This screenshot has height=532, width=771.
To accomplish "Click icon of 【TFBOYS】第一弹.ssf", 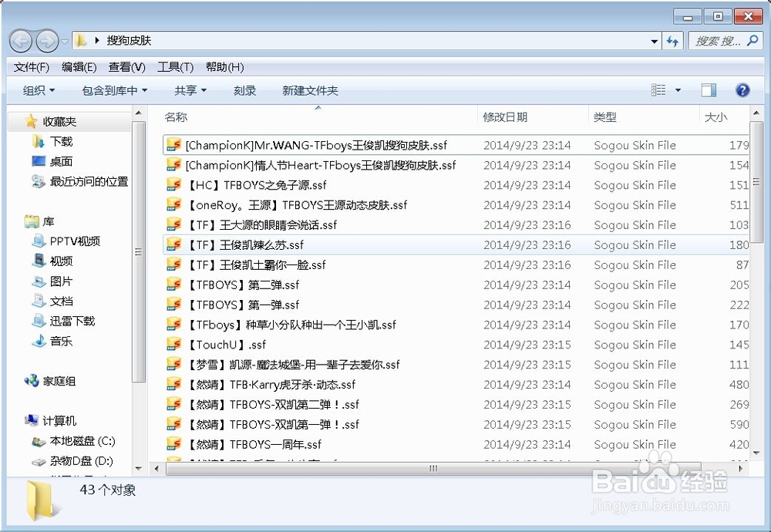I will tap(173, 305).
